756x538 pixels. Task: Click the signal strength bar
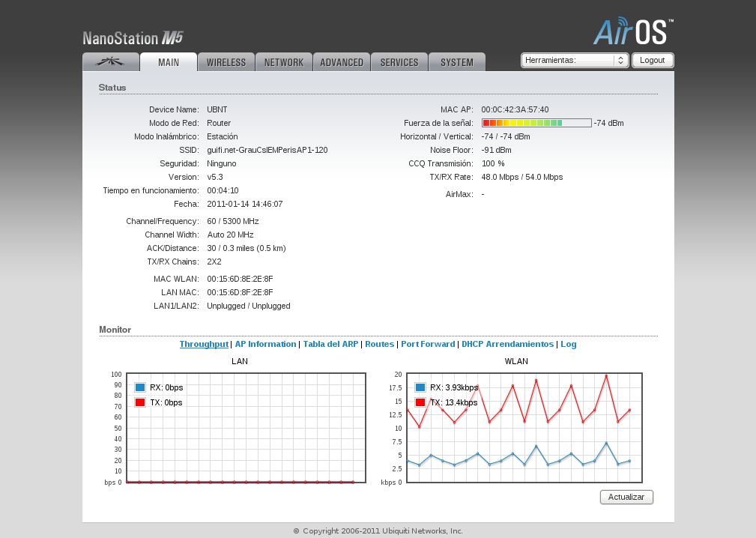pos(536,123)
